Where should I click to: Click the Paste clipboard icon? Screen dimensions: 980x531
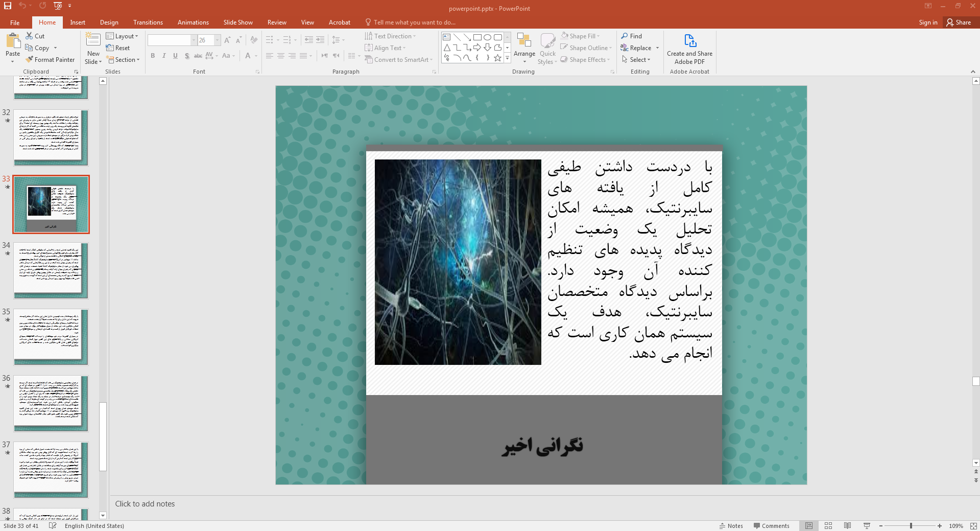(13, 40)
